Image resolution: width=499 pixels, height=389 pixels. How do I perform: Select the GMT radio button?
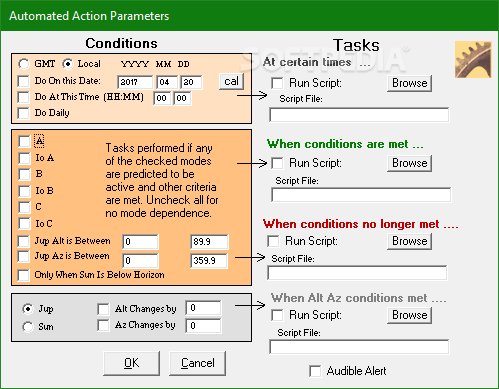[24, 64]
